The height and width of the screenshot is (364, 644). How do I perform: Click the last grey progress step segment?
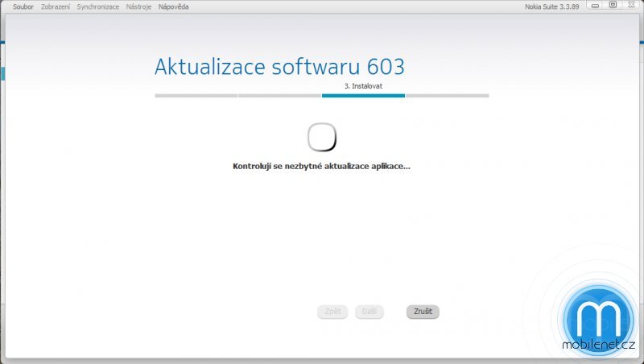[447, 95]
